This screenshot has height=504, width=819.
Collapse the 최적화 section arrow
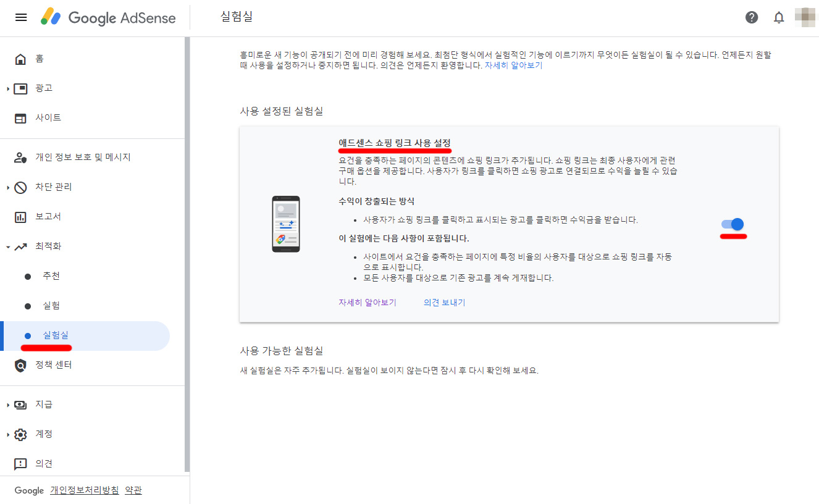click(x=8, y=247)
